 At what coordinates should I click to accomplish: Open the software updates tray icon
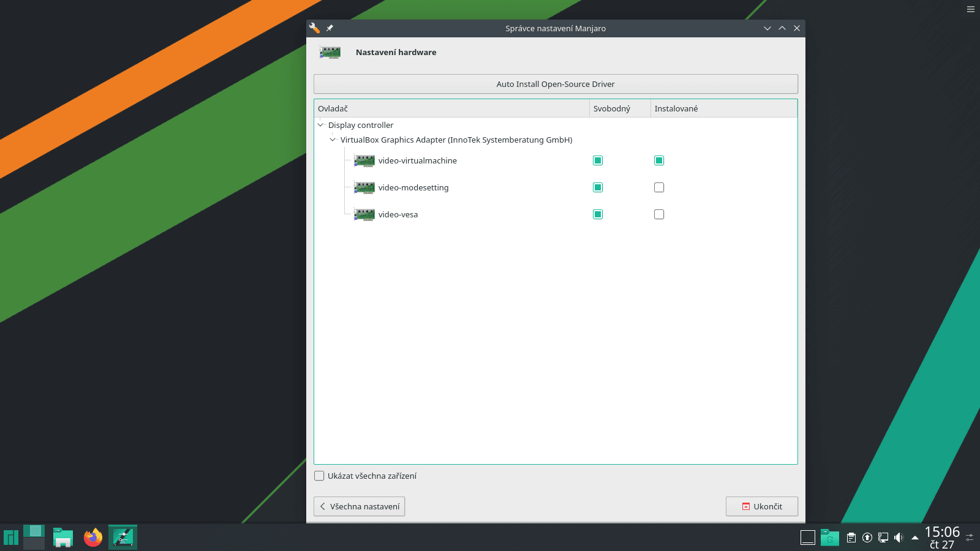(867, 538)
